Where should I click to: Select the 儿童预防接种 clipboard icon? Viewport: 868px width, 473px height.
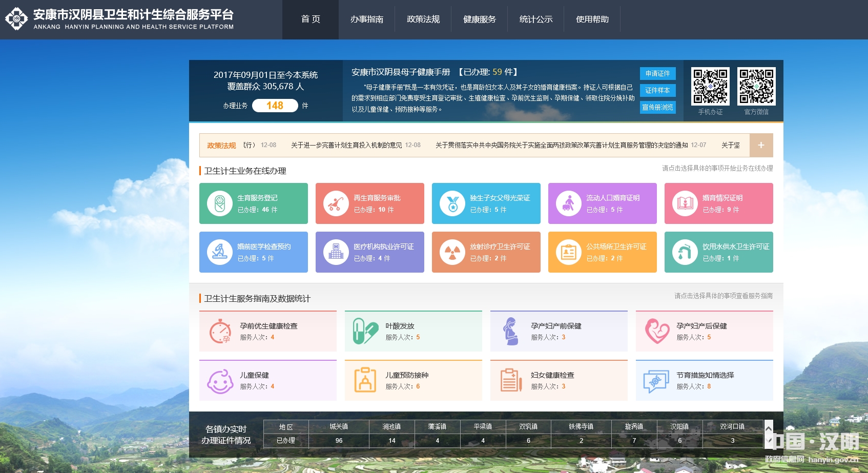click(x=365, y=380)
